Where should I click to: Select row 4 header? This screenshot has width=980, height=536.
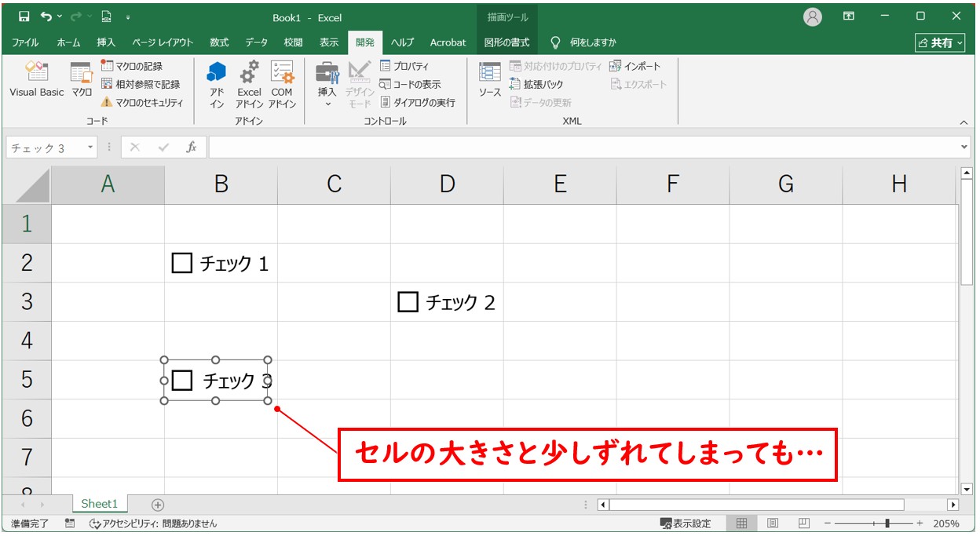click(27, 341)
